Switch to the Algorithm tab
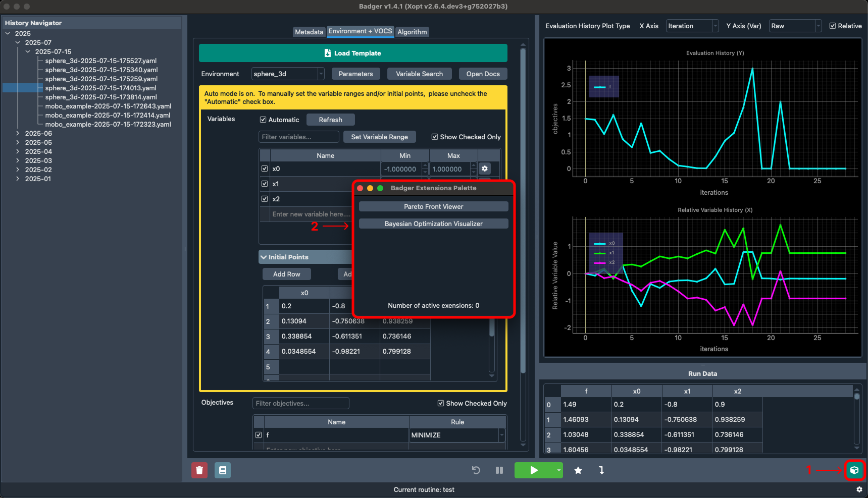 click(412, 32)
